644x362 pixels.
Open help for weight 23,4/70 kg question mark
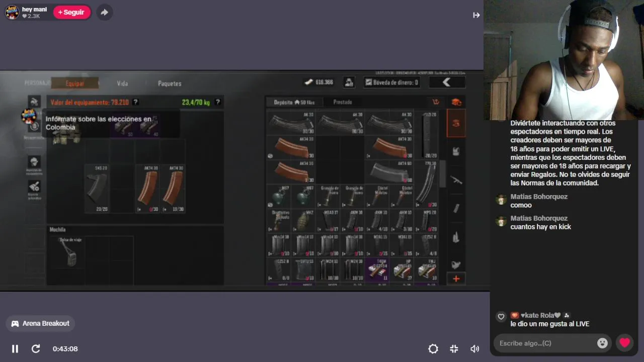(x=218, y=102)
